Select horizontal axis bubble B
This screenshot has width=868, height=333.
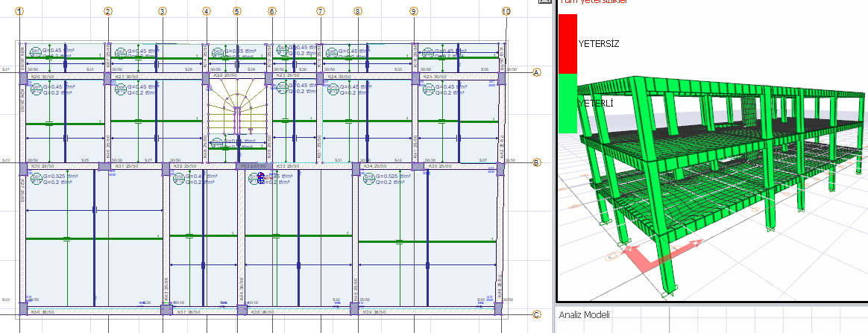(536, 162)
